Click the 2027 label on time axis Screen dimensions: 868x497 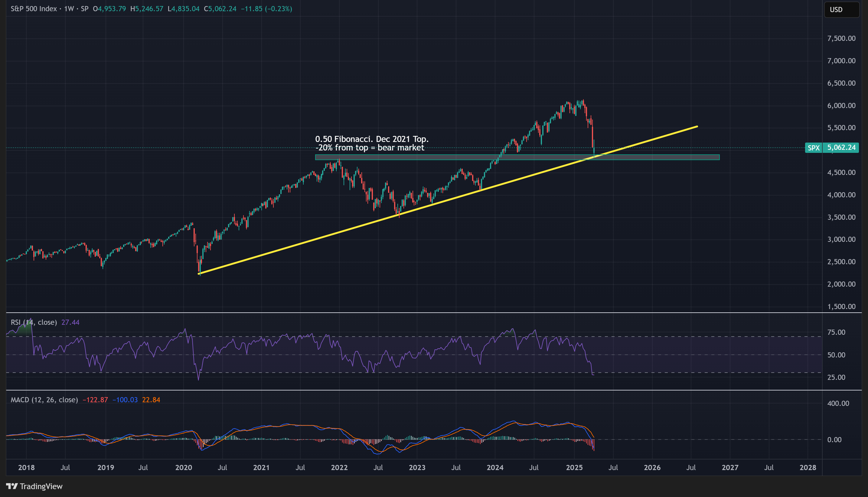(x=730, y=468)
